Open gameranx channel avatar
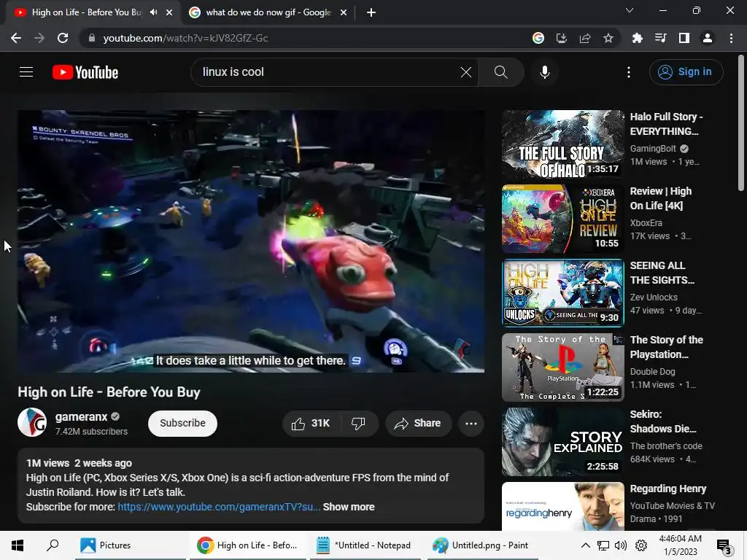 (x=32, y=422)
